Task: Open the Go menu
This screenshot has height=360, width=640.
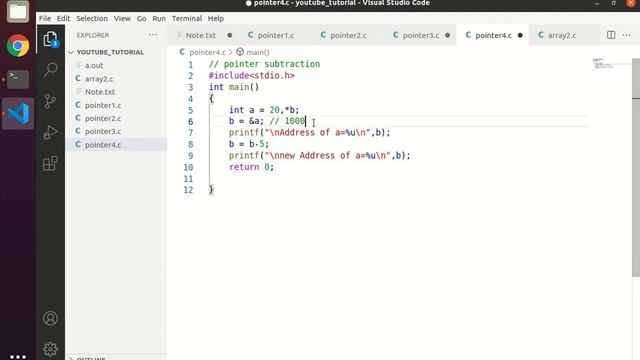Action: click(142, 18)
